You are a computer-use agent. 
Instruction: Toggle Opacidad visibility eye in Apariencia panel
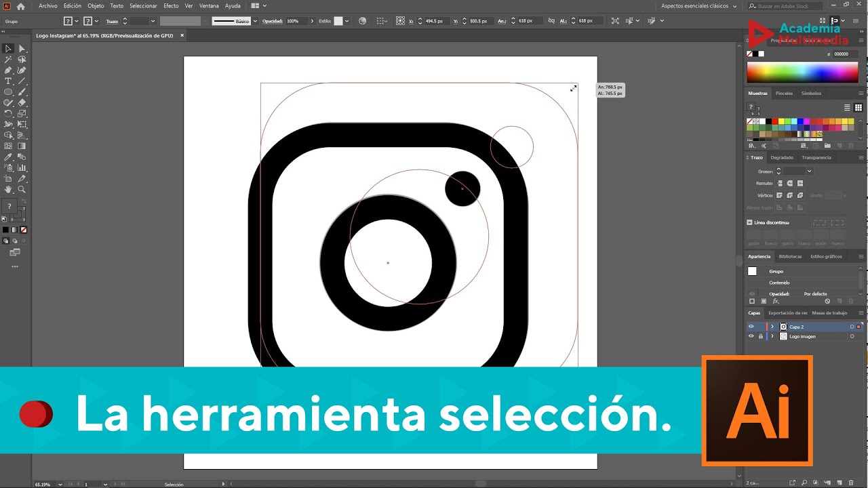pyautogui.click(x=751, y=294)
